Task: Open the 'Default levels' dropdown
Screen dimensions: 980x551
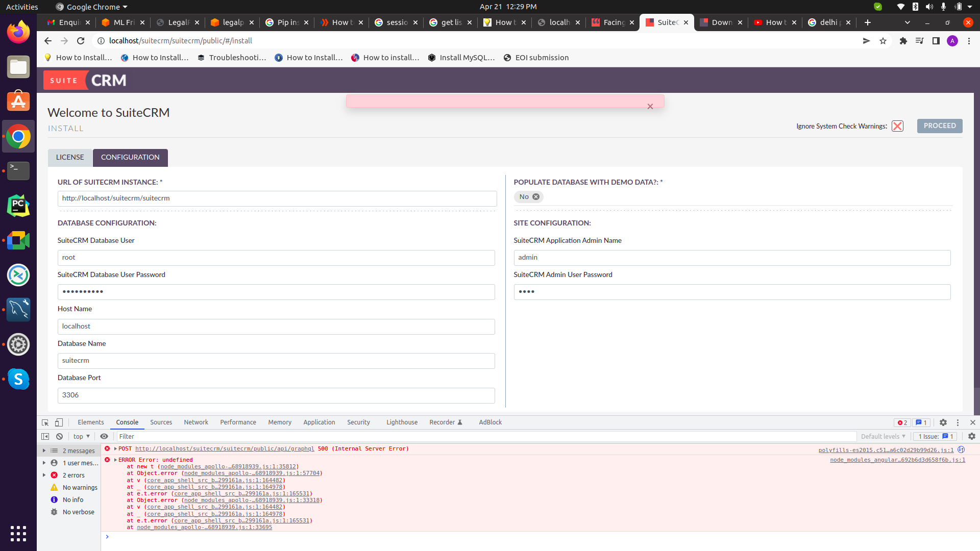Action: pyautogui.click(x=883, y=437)
